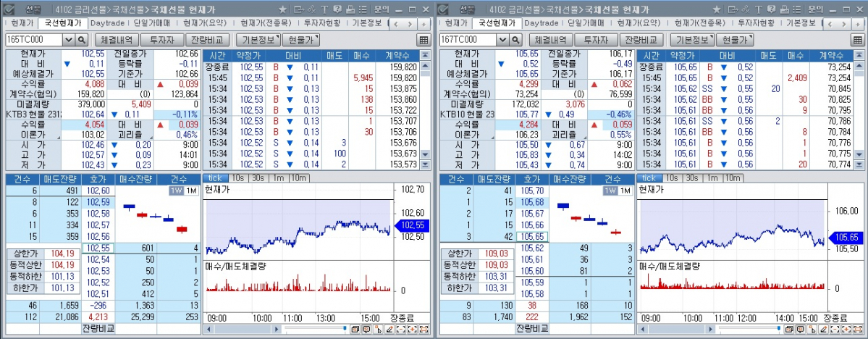Click 105.65 ask price in right order book
Viewport: 868px width, 339px height.
[x=532, y=237]
